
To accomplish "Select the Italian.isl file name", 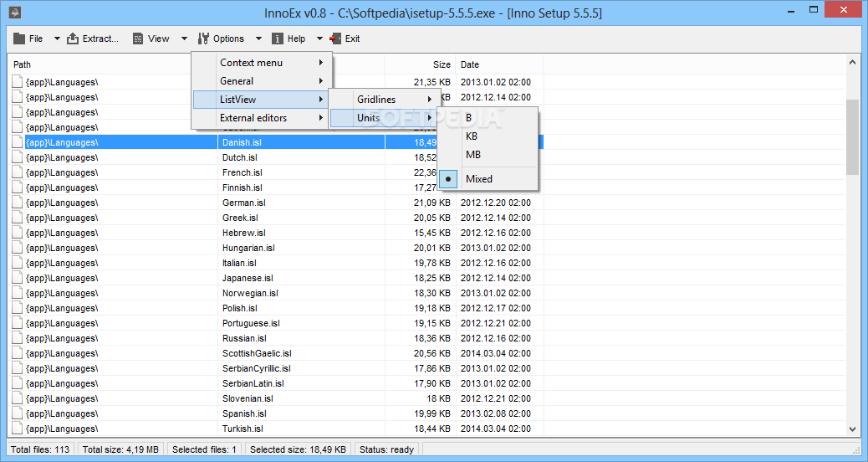I will [x=239, y=263].
